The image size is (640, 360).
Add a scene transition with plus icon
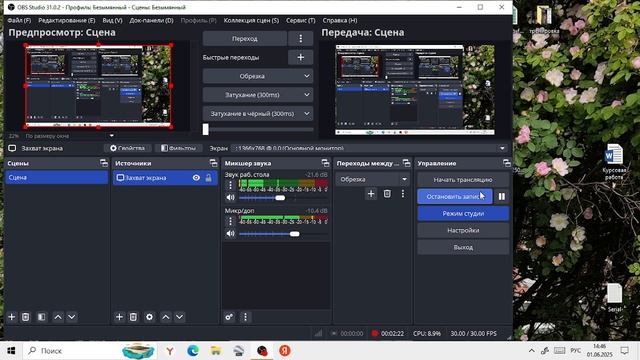point(371,193)
